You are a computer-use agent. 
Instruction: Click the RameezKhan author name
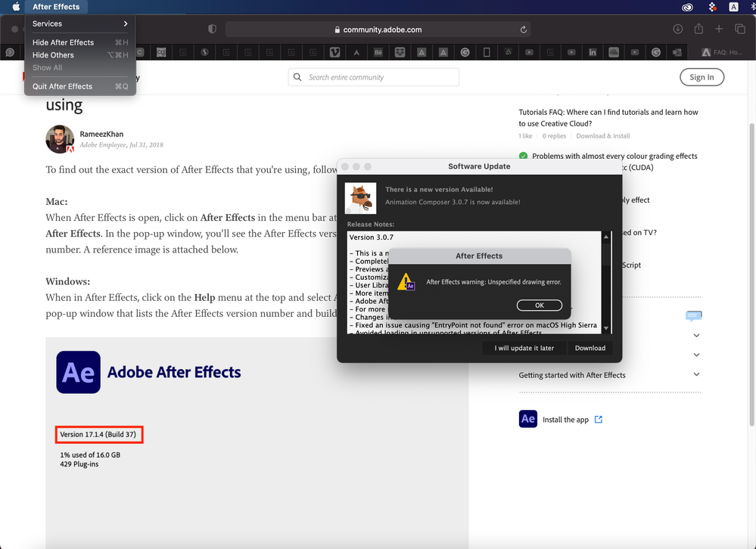(101, 134)
